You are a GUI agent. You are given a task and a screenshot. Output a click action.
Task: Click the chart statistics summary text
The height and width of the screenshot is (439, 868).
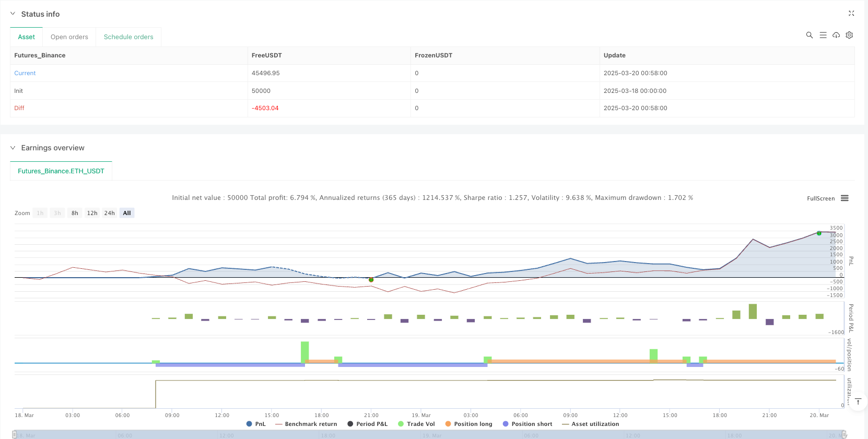(432, 198)
